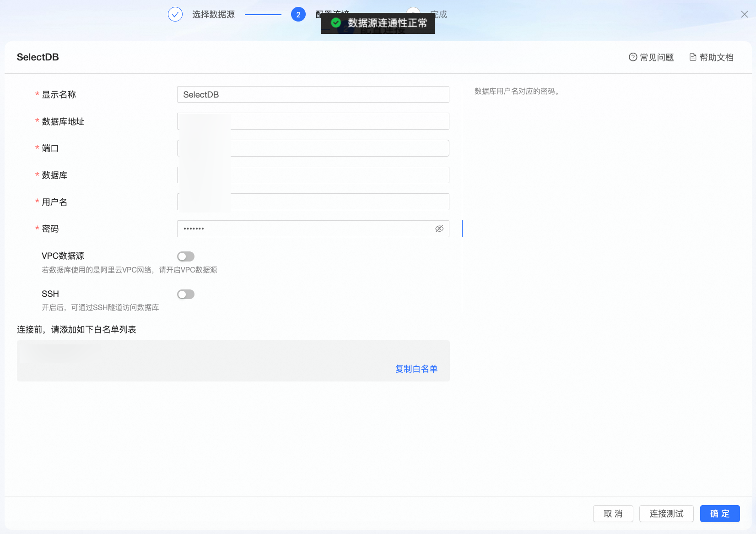The image size is (756, 534).
Task: Click the green success check icon in toast
Action: pyautogui.click(x=336, y=23)
